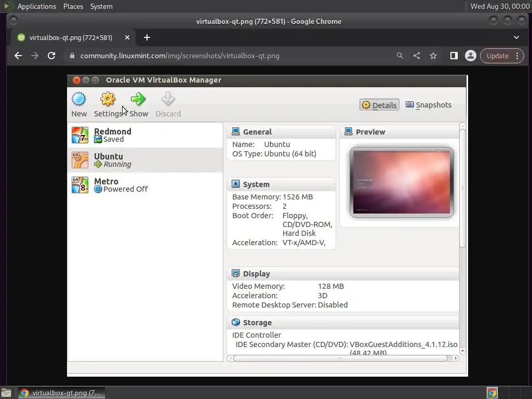Bookmark this page with the star icon

[x=433, y=56]
